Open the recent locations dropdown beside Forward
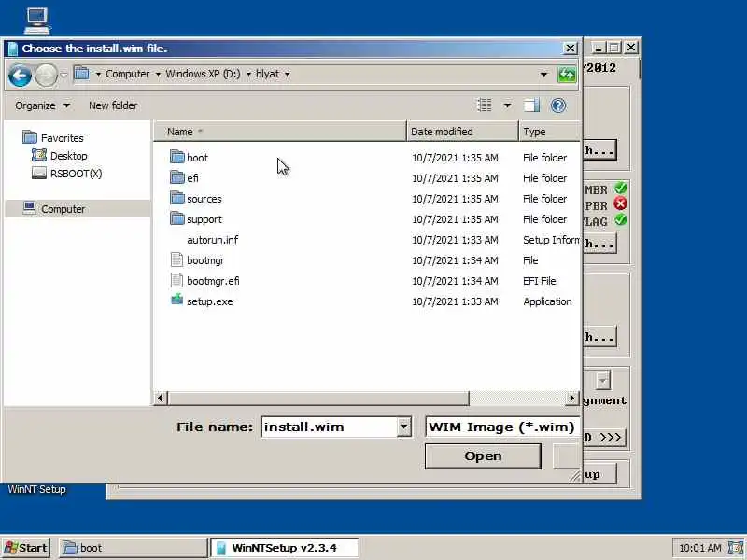 pyautogui.click(x=63, y=75)
